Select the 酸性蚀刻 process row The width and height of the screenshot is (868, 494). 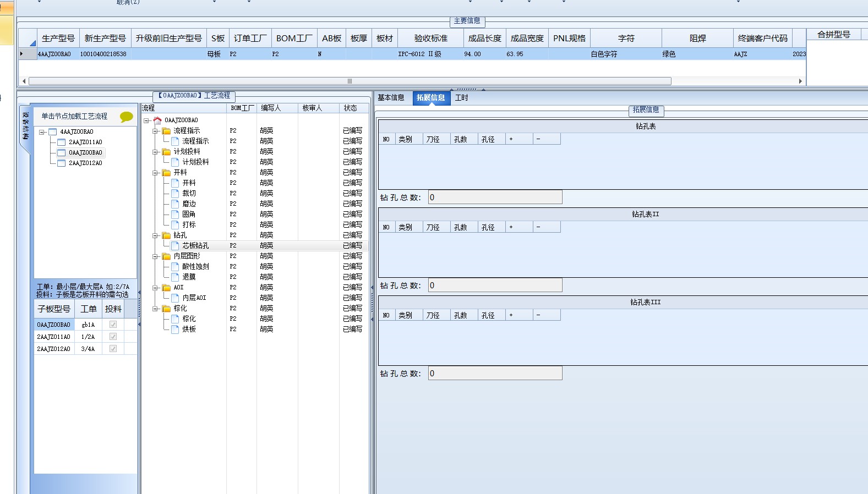255,266
